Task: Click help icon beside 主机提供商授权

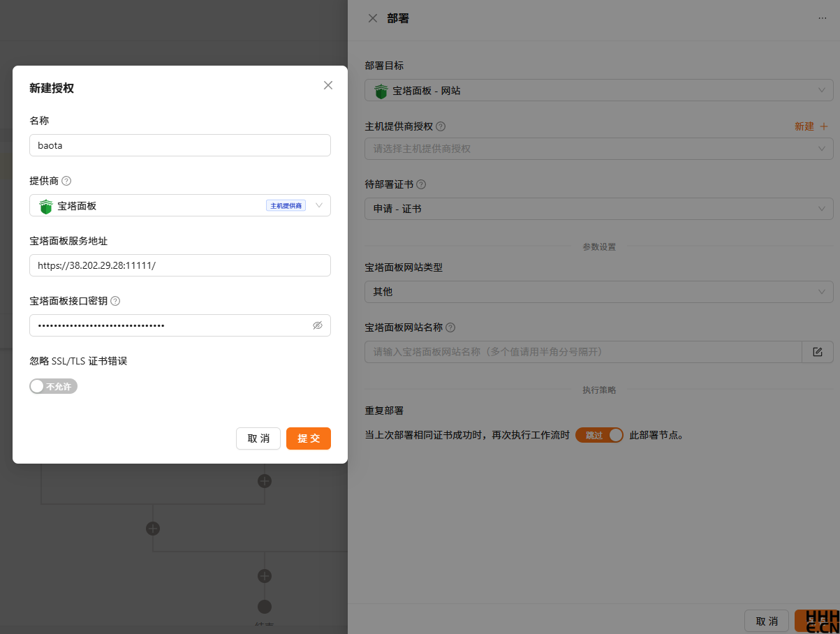Action: point(441,126)
